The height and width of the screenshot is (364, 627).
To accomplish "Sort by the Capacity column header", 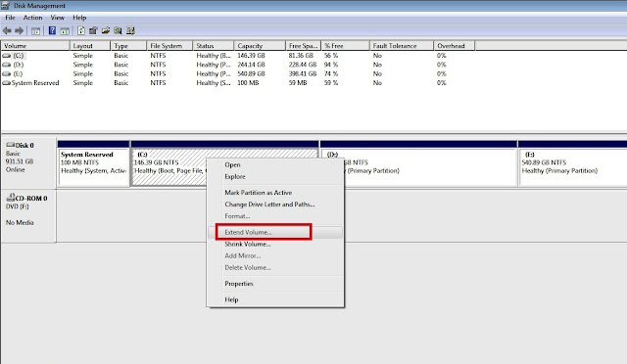I will (260, 46).
